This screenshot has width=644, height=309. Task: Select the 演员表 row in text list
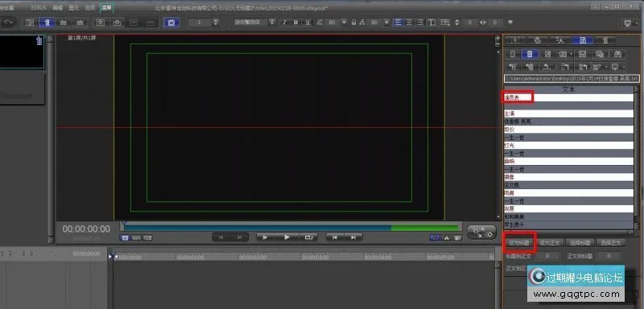pos(569,97)
